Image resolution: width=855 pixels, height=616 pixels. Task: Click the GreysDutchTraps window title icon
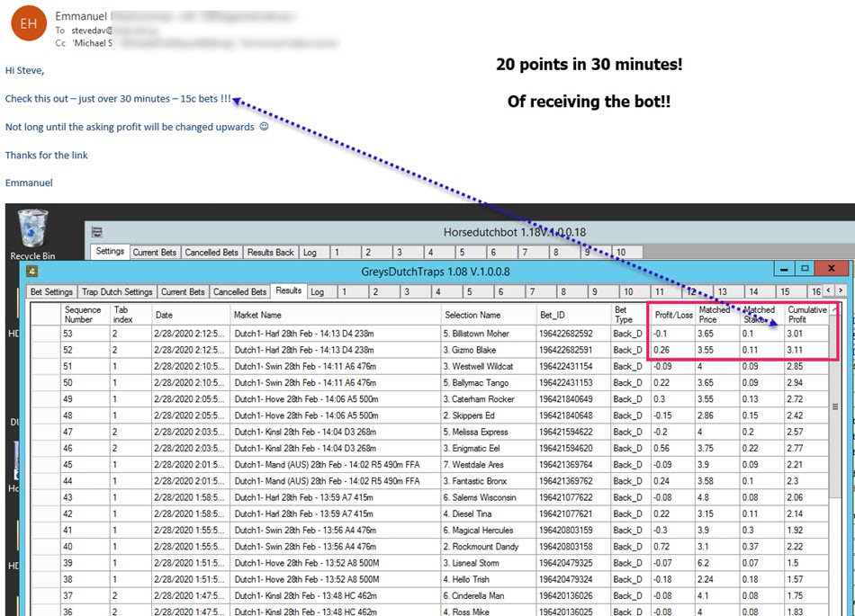pos(32,270)
